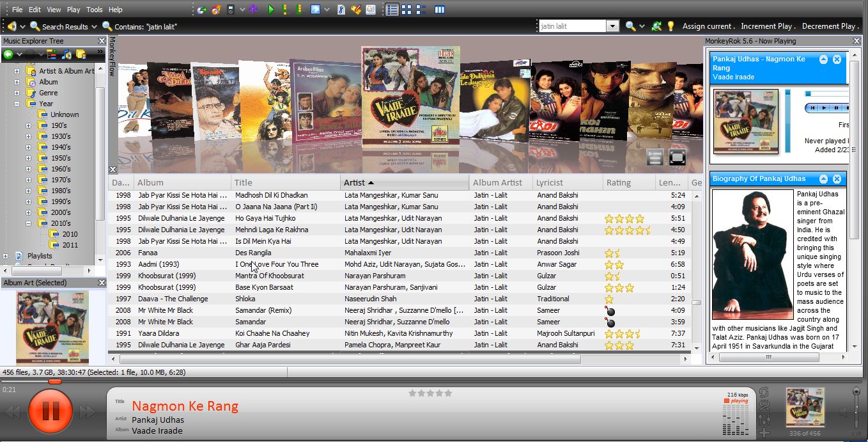Click the player star rating control

[430, 393]
